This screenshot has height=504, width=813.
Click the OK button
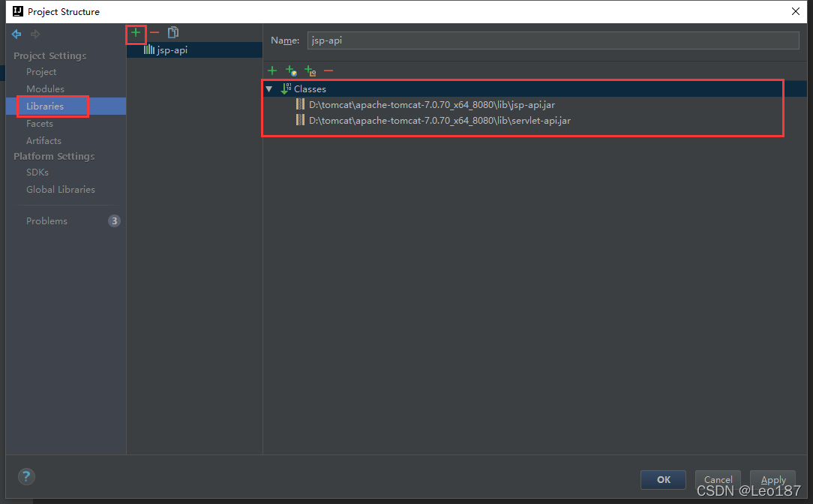point(663,480)
